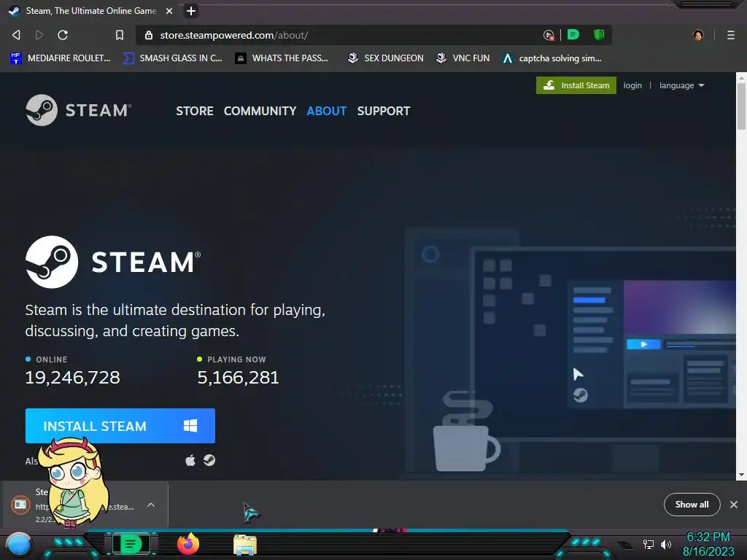Click the scrollbar up arrow
The height and width of the screenshot is (560, 747).
[741, 77]
